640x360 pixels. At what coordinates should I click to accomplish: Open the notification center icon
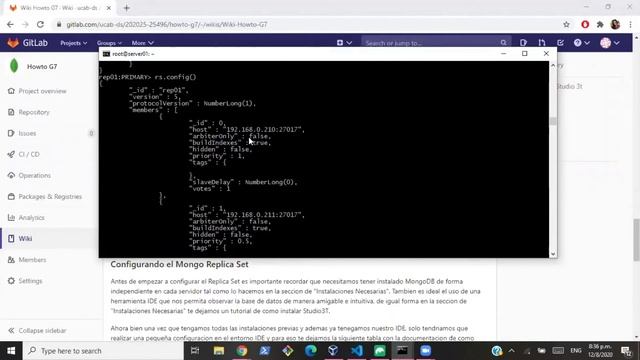point(627,351)
